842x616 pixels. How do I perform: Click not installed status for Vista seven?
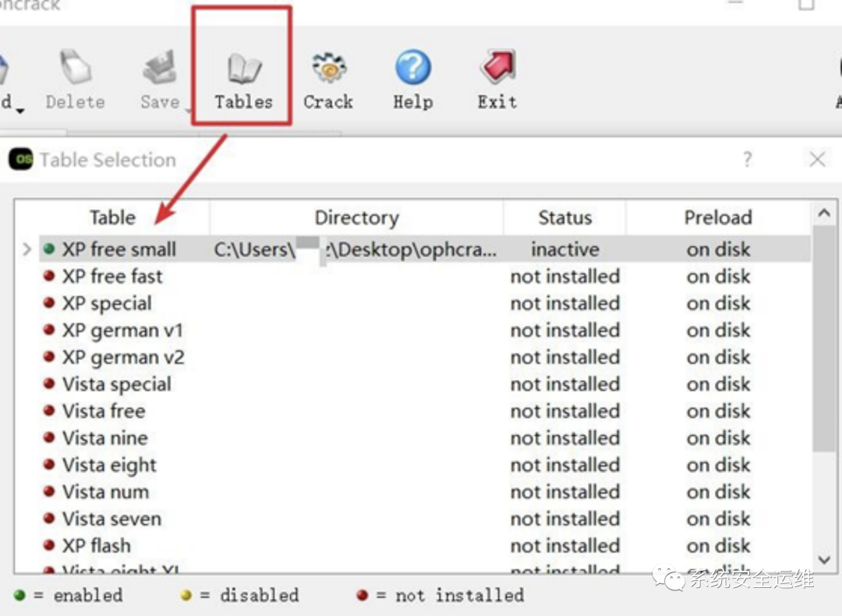point(565,519)
